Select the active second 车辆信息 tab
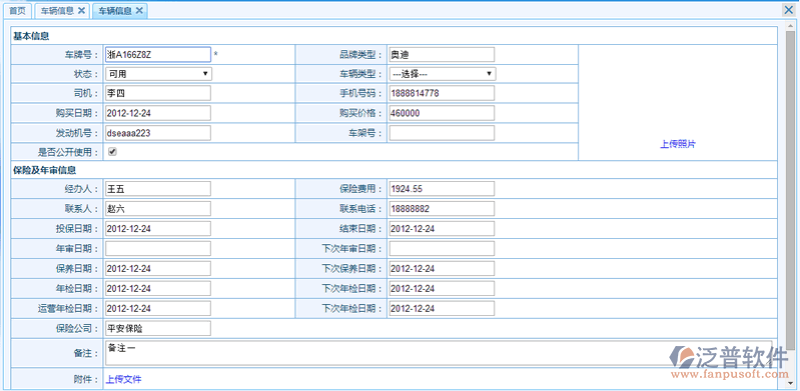Viewport: 800px width, 391px height. (x=114, y=11)
